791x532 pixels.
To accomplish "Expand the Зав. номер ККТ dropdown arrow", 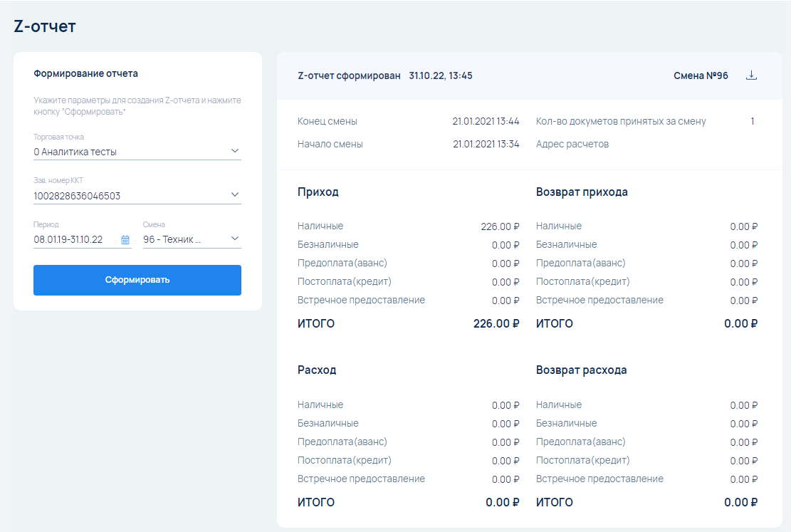I will point(235,195).
